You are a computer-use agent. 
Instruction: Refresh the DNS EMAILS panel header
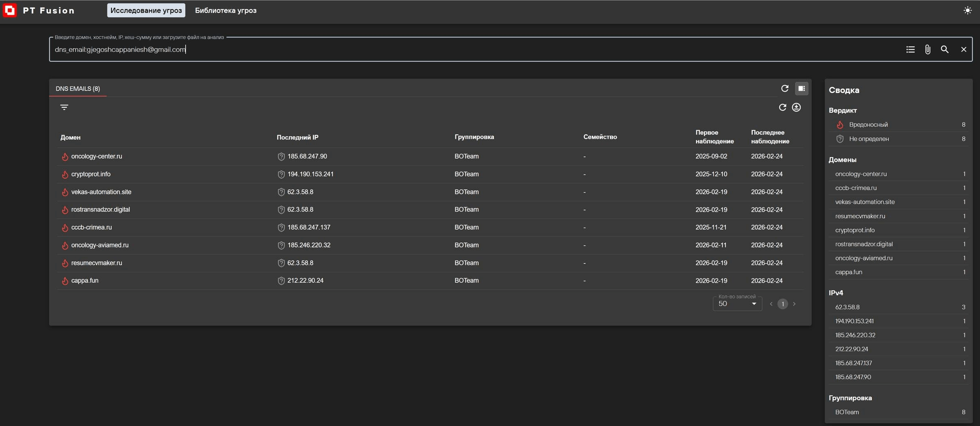click(x=785, y=88)
